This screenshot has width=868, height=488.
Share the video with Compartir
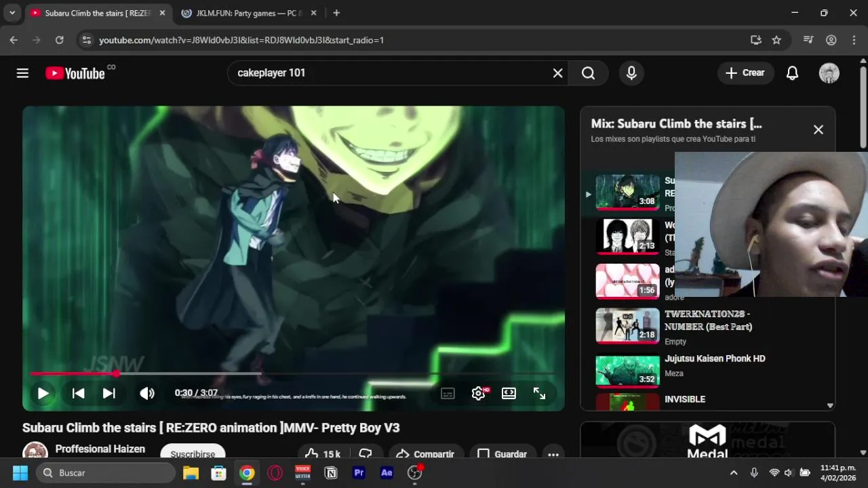[x=425, y=453]
